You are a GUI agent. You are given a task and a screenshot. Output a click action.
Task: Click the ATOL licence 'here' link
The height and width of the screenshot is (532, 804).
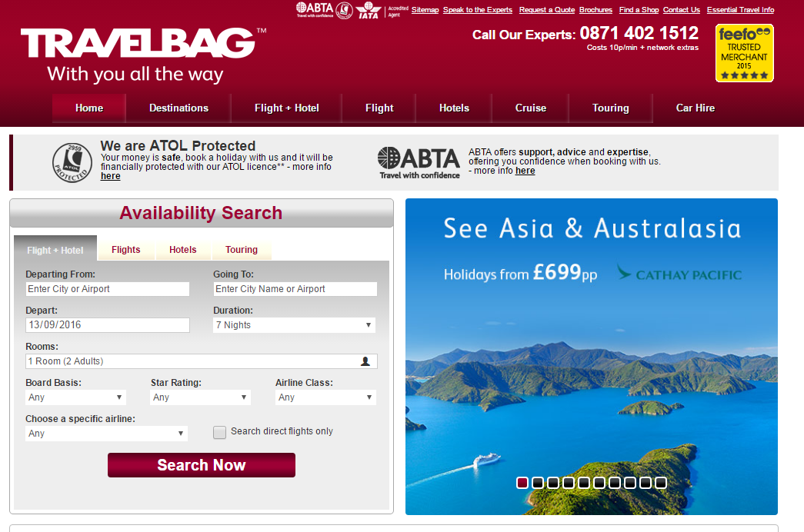[x=110, y=176]
